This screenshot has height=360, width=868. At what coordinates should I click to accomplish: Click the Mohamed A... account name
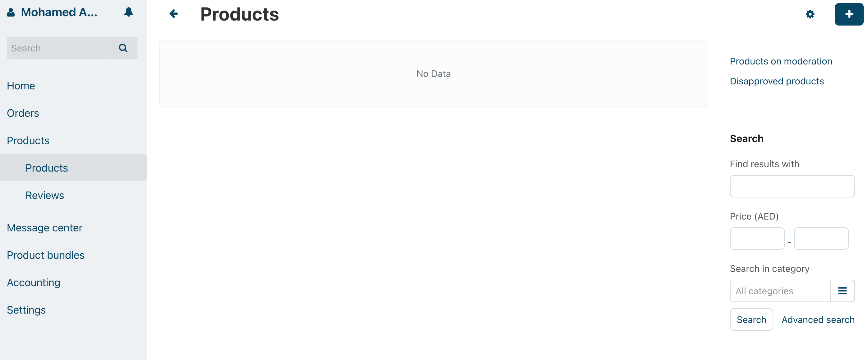(x=59, y=12)
